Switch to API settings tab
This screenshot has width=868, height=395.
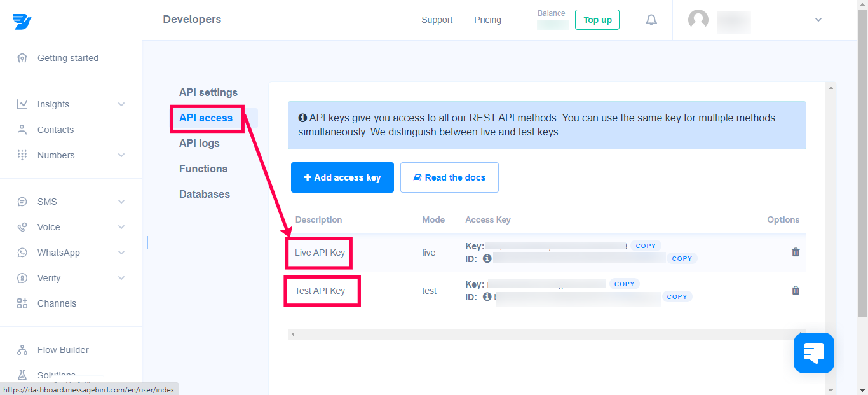point(208,92)
